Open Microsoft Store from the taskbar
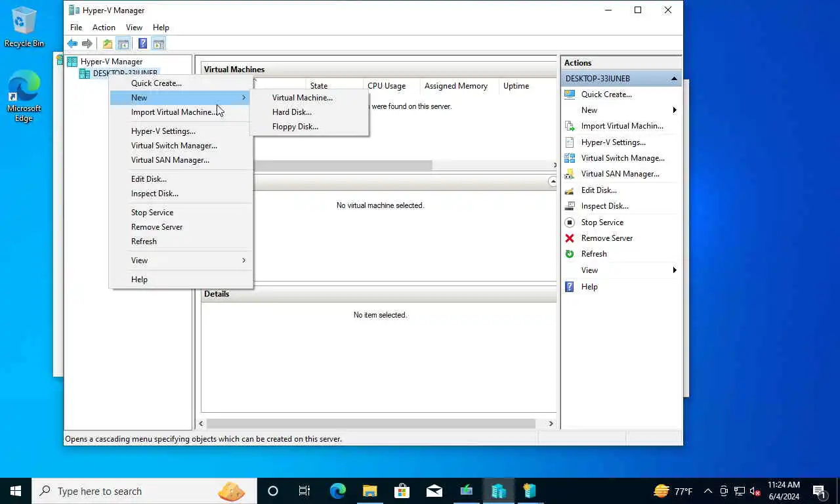This screenshot has height=504, width=840. (x=402, y=491)
